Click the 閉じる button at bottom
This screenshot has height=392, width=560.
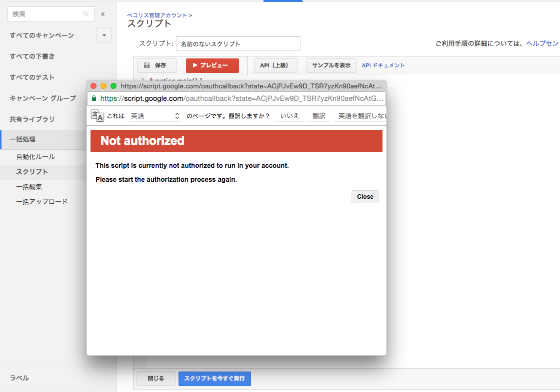(156, 379)
